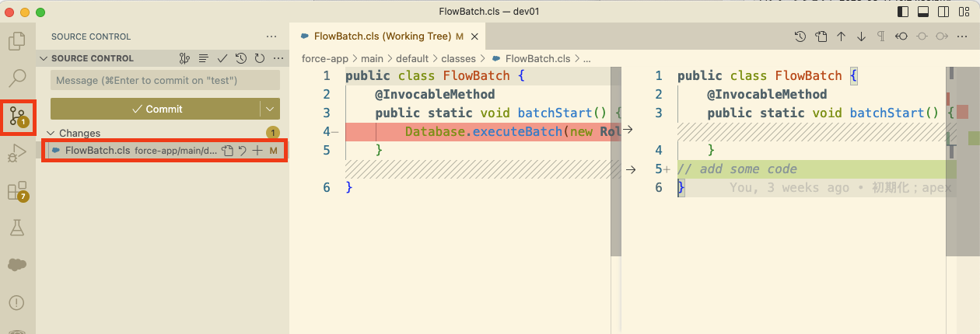
Task: Click the M modified status badge
Action: [x=274, y=151]
